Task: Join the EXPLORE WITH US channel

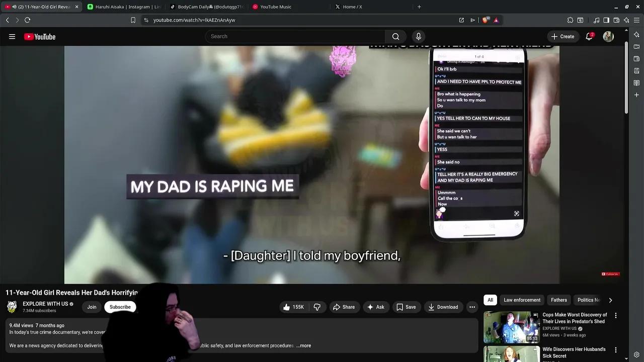Action: click(92, 307)
